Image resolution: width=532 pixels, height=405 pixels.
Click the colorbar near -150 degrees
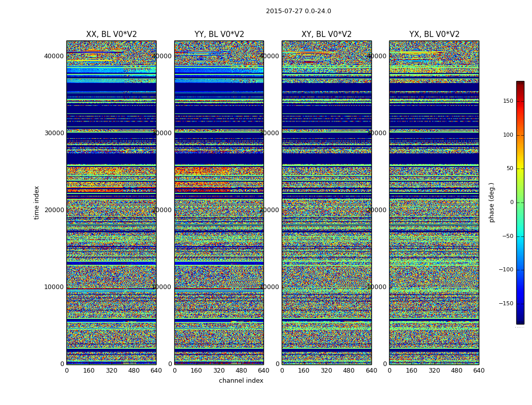[520, 303]
